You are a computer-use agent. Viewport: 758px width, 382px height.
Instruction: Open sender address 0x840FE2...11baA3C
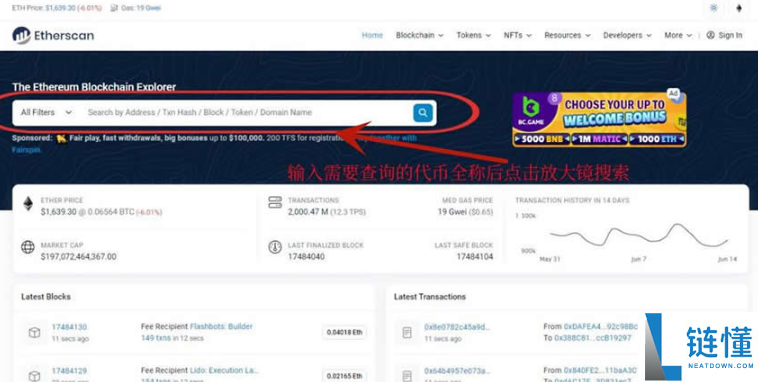tap(600, 370)
